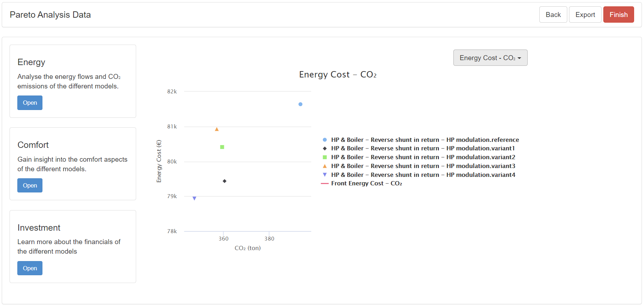Click the blue circle legend marker
644x306 pixels.
click(x=325, y=140)
